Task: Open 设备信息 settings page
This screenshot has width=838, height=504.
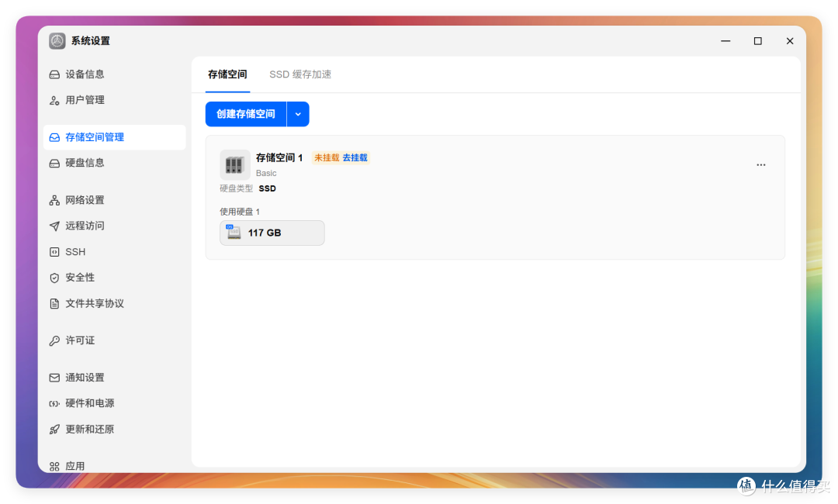Action: click(114, 74)
